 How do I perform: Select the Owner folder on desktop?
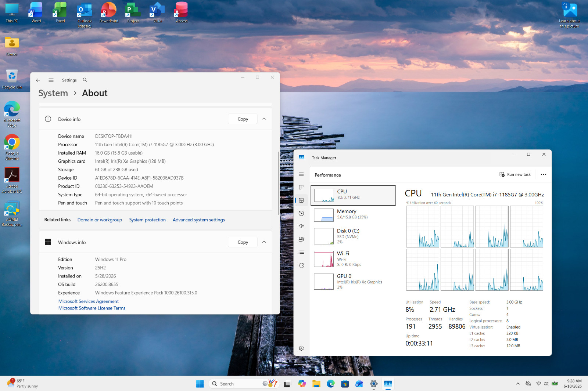[12, 46]
